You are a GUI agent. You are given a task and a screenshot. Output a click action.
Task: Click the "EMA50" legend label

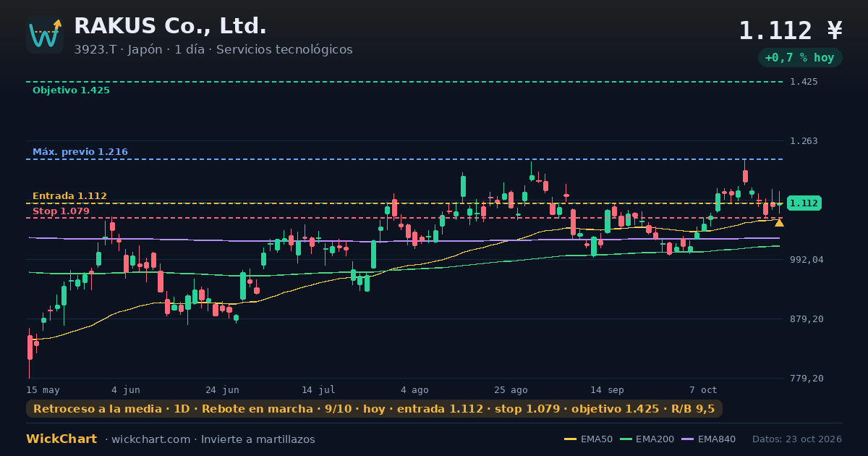click(x=595, y=439)
